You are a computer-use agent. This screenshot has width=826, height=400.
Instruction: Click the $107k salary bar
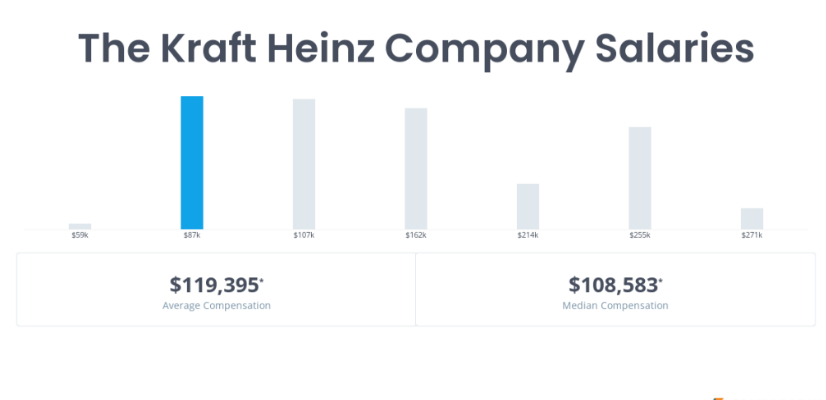[304, 163]
